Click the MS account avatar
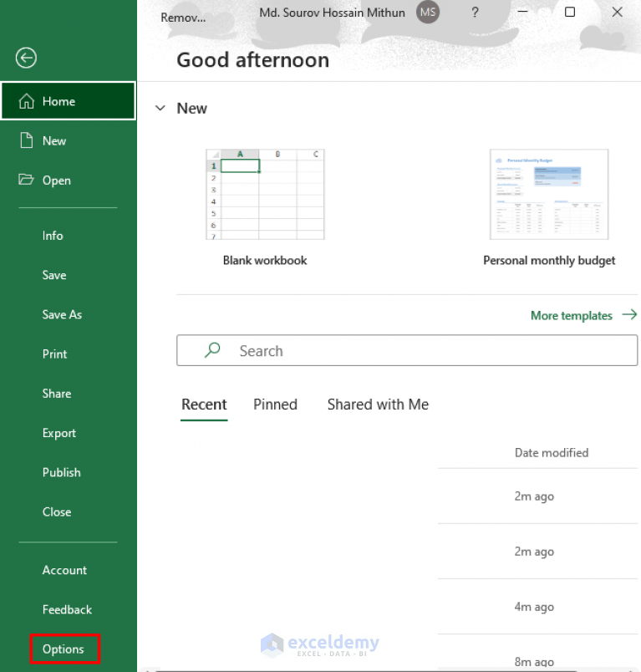The width and height of the screenshot is (641, 672). pyautogui.click(x=428, y=13)
